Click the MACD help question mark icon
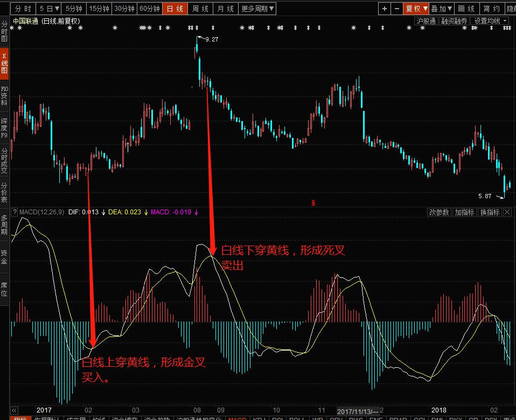 (15, 212)
